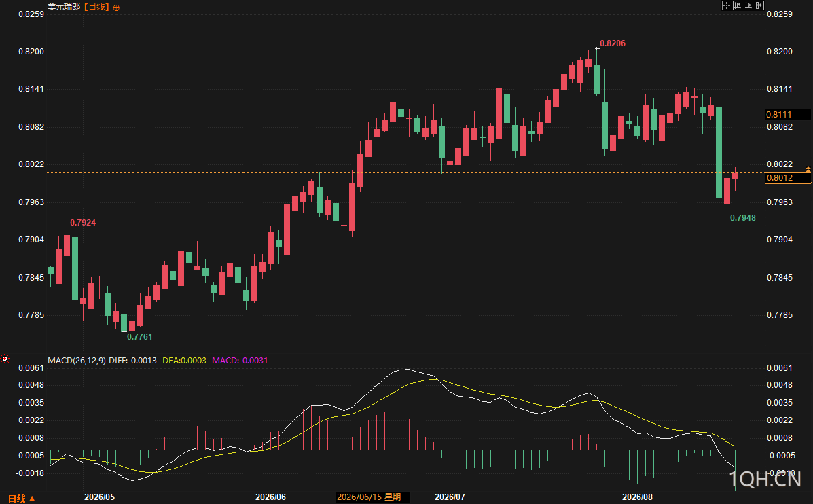Viewport: 813px width, 504px height.
Task: Click the purple MACD:-0.0031 value
Action: coord(240,361)
